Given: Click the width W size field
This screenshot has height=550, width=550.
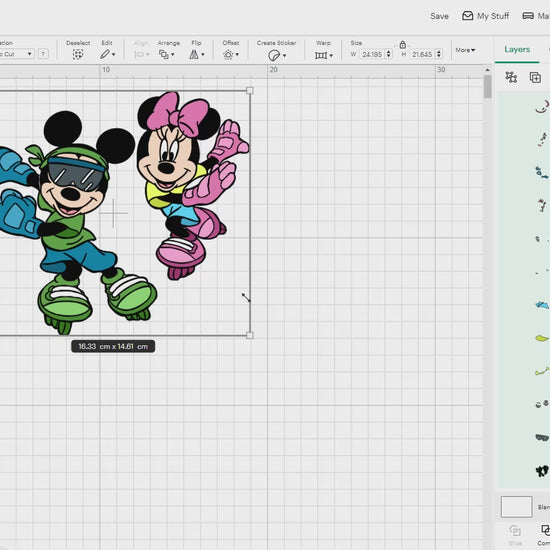Looking at the screenshot, I should pyautogui.click(x=372, y=54).
